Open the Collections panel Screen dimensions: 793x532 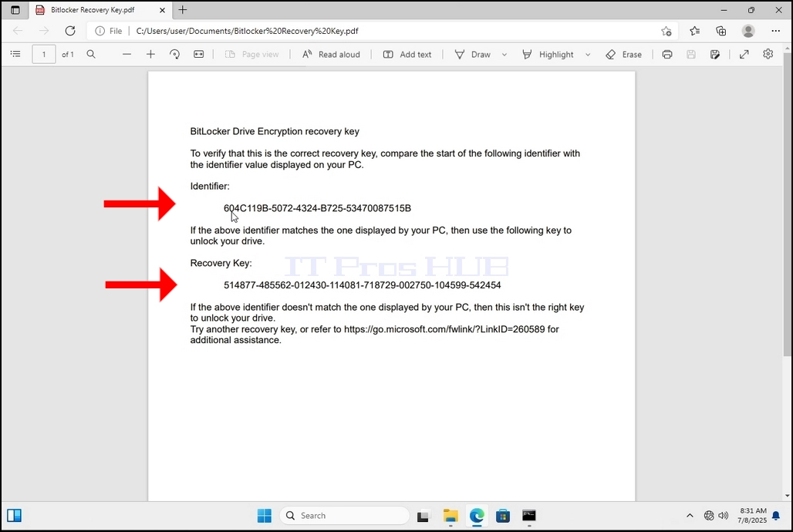point(721,31)
